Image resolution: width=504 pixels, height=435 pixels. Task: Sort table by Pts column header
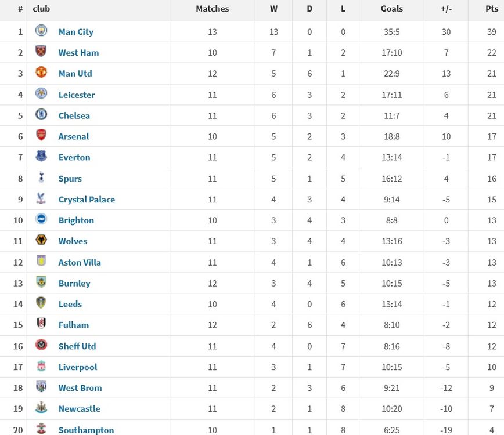[491, 9]
